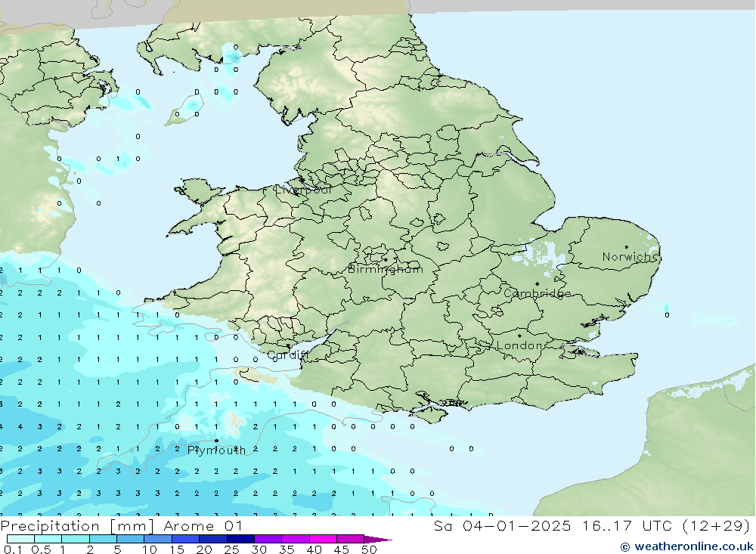Click the '(12+29)' forecast offset text

coord(717,526)
